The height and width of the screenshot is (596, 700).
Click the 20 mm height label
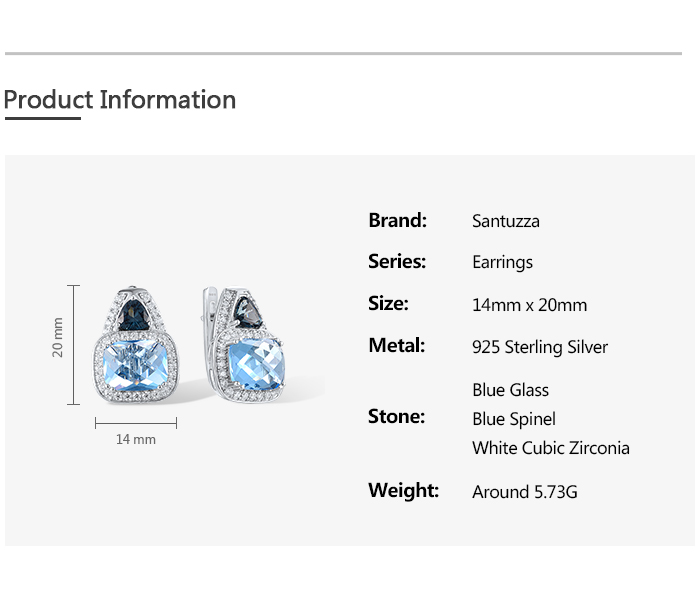point(58,337)
